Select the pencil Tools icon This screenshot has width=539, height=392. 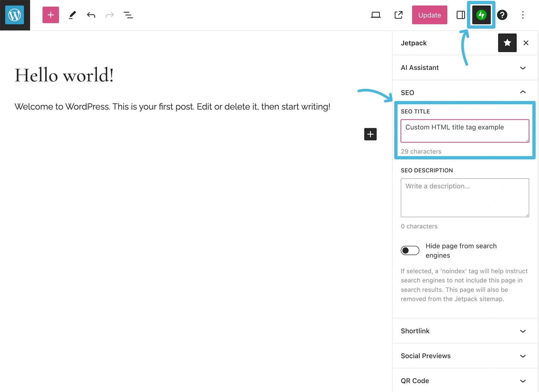coord(72,15)
